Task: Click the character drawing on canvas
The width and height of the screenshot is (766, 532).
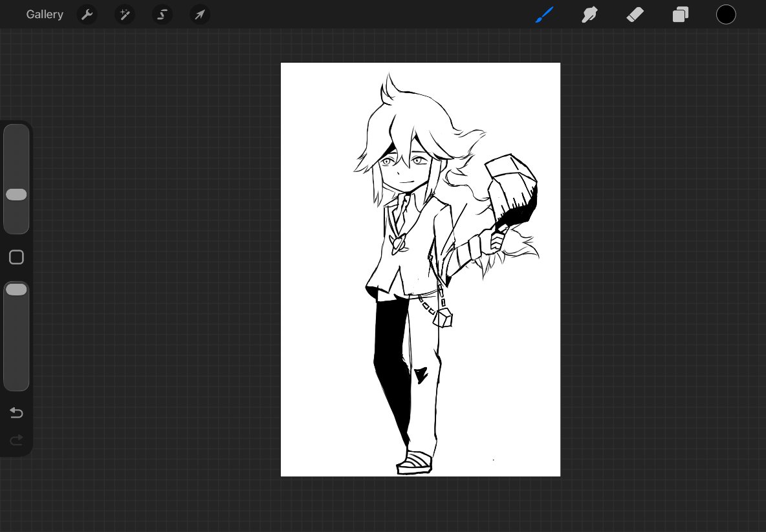Action: click(445, 273)
